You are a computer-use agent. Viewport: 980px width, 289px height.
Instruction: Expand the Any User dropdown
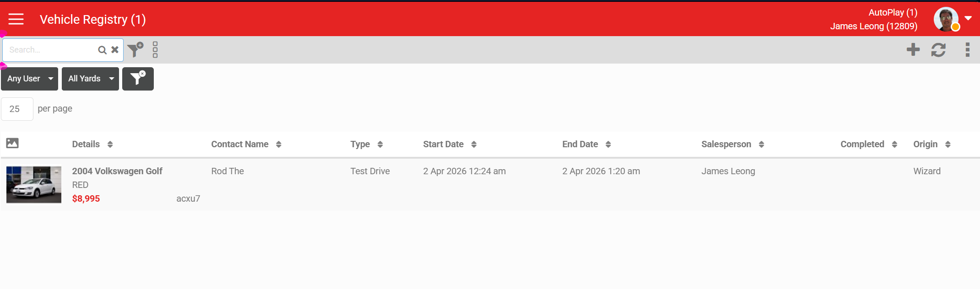[x=29, y=79]
